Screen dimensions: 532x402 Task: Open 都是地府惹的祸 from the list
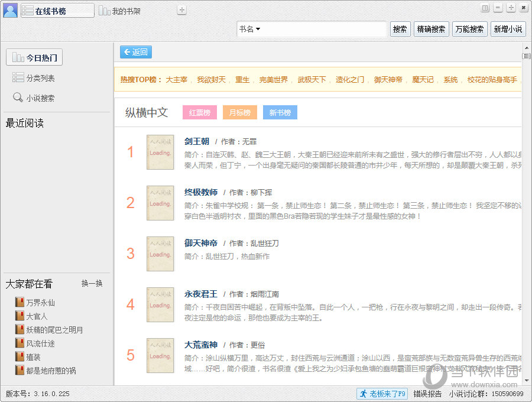(51, 371)
